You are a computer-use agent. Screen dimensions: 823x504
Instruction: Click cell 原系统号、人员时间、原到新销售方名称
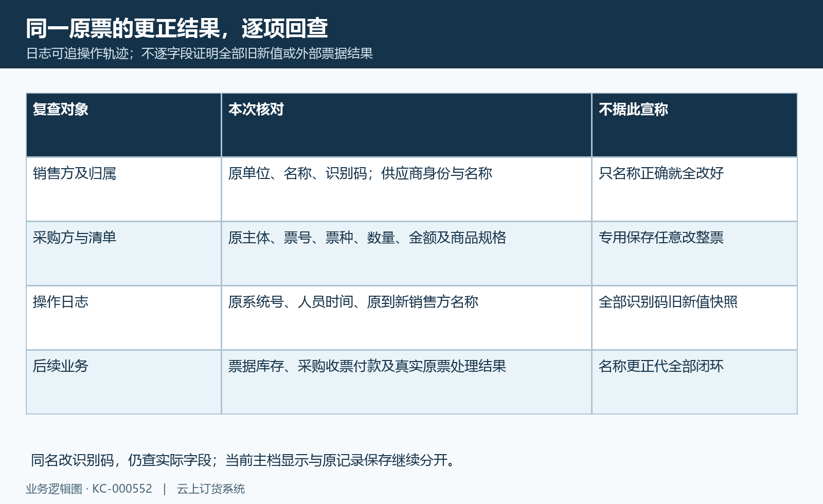[406, 318]
